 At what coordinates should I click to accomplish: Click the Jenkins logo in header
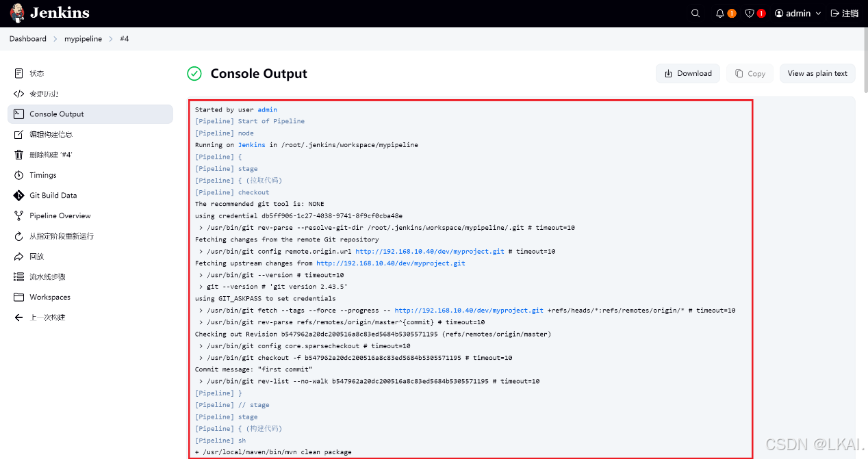point(49,13)
